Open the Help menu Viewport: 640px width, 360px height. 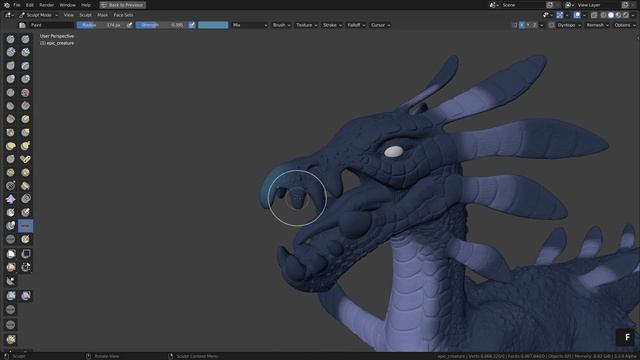point(86,5)
